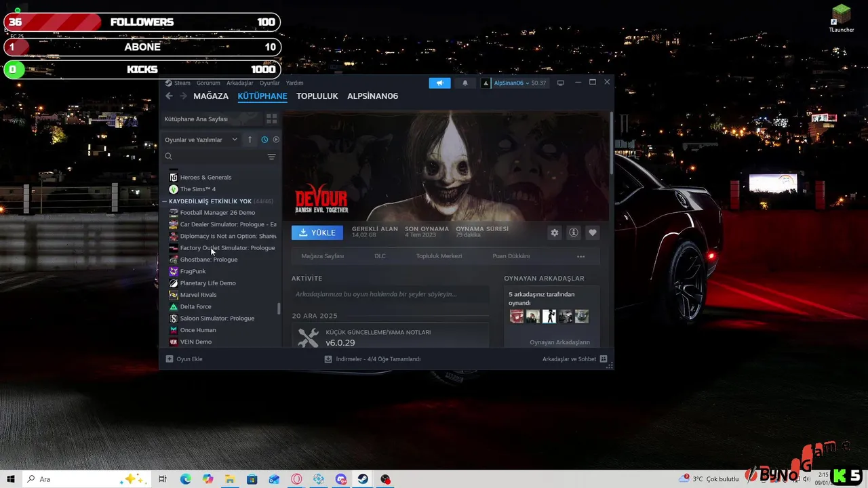868x488 pixels.
Task: Add DEVOUR to favorites heart icon
Action: pos(593,232)
